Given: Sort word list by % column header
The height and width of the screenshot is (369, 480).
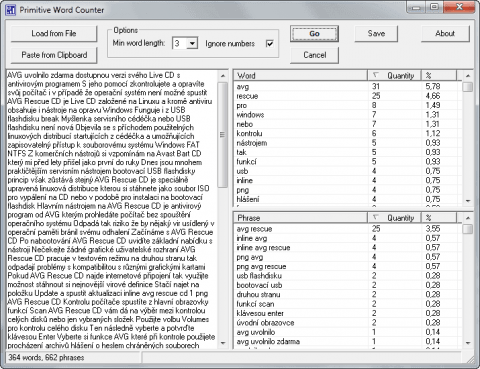Looking at the screenshot, I should pos(439,76).
